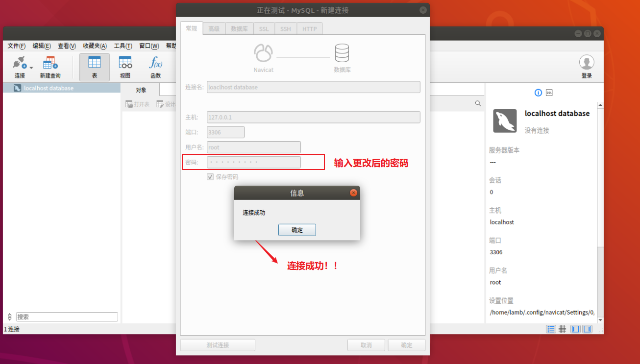Switch to the 高级 tab
Image resolution: width=640 pixels, height=364 pixels.
point(214,29)
